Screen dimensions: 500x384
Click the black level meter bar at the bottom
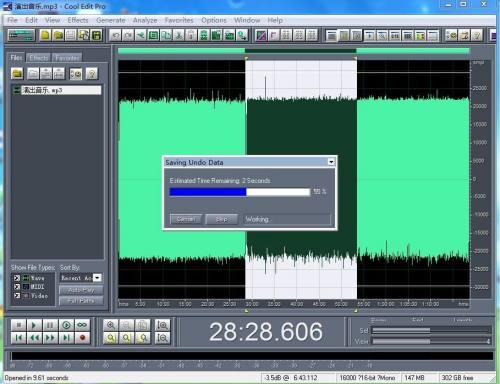point(252,356)
